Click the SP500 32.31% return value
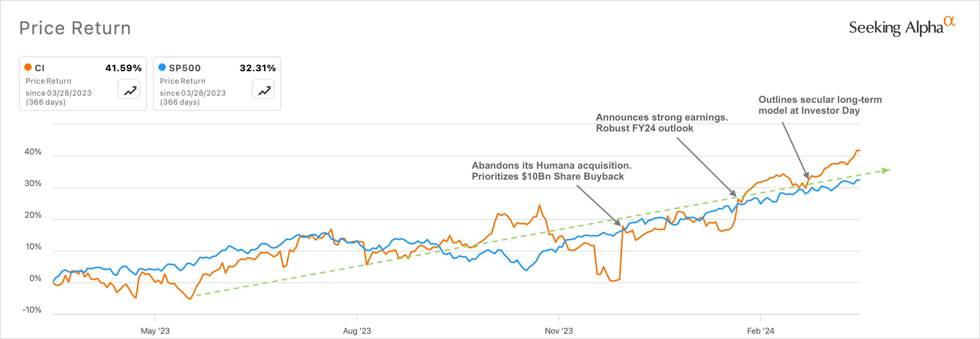Image resolution: width=980 pixels, height=339 pixels. [x=257, y=68]
